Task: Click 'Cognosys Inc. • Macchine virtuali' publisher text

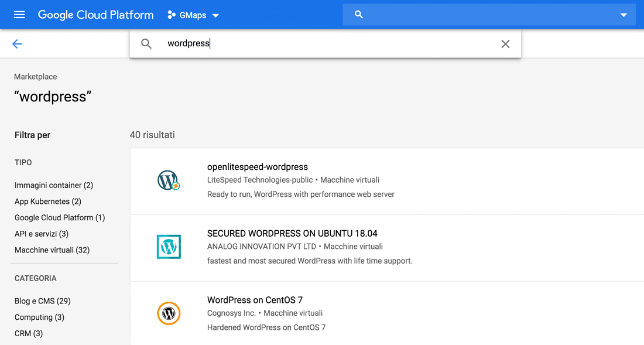Action: click(x=265, y=313)
